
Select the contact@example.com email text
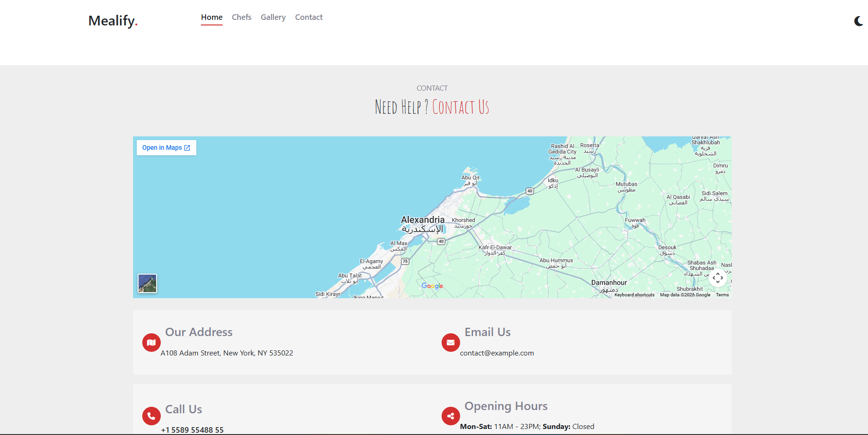[497, 353]
